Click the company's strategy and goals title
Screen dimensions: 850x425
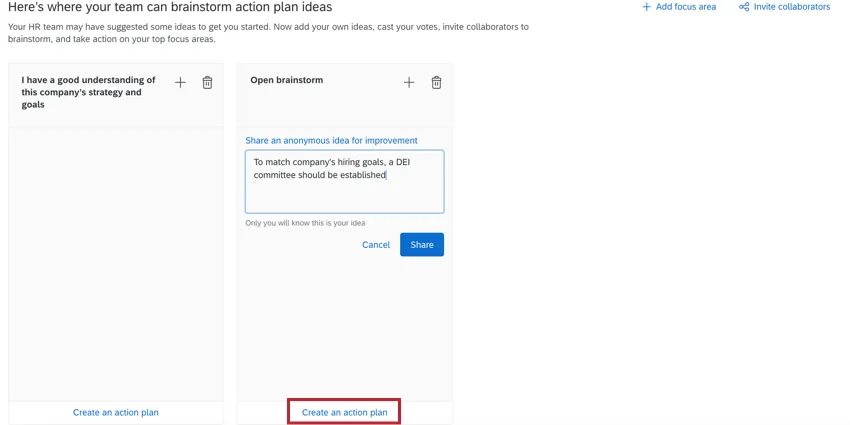point(88,92)
